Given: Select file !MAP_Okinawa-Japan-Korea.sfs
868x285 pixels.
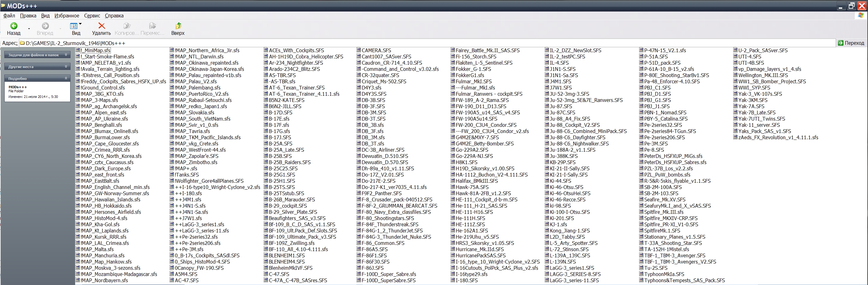Looking at the screenshot, I should pos(209,69).
